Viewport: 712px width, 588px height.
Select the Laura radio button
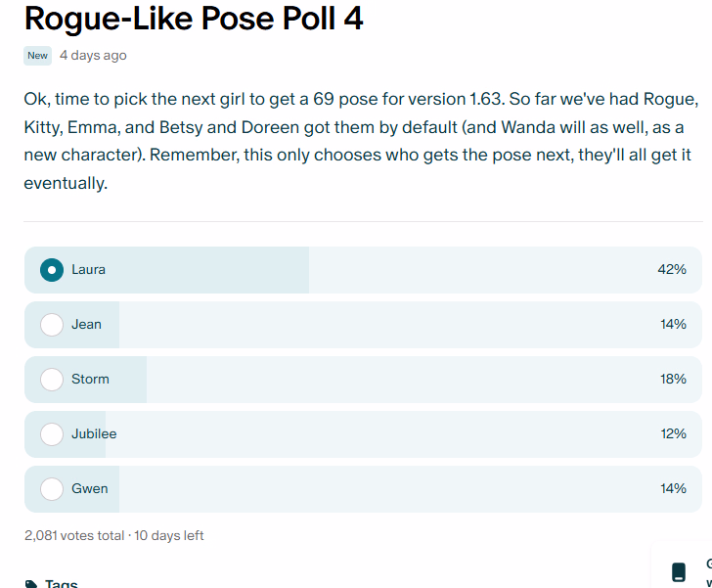pos(52,270)
